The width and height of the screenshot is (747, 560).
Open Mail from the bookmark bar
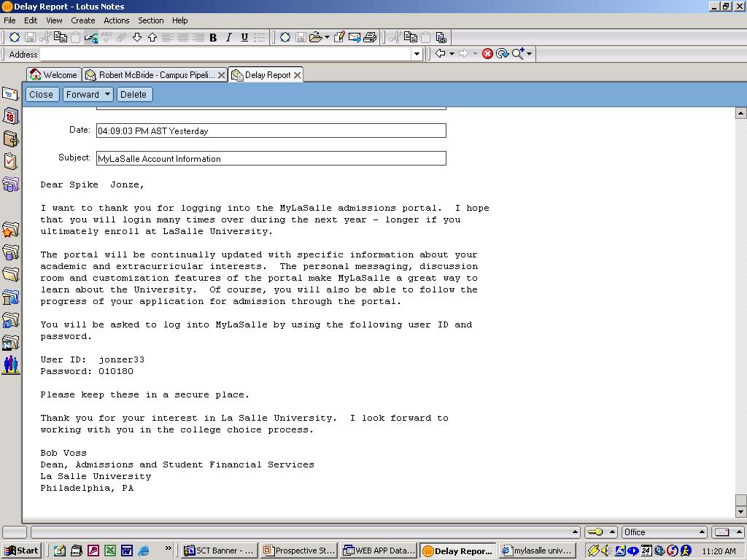(x=10, y=93)
